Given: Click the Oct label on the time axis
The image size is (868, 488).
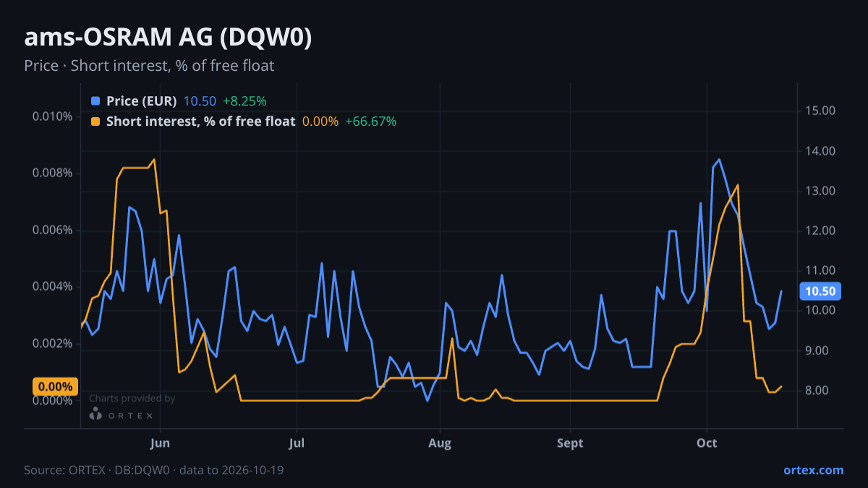Looking at the screenshot, I should (707, 442).
